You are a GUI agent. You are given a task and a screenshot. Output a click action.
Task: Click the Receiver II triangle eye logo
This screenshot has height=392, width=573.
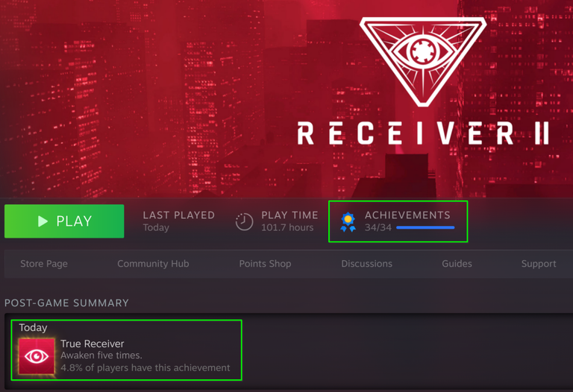[423, 62]
